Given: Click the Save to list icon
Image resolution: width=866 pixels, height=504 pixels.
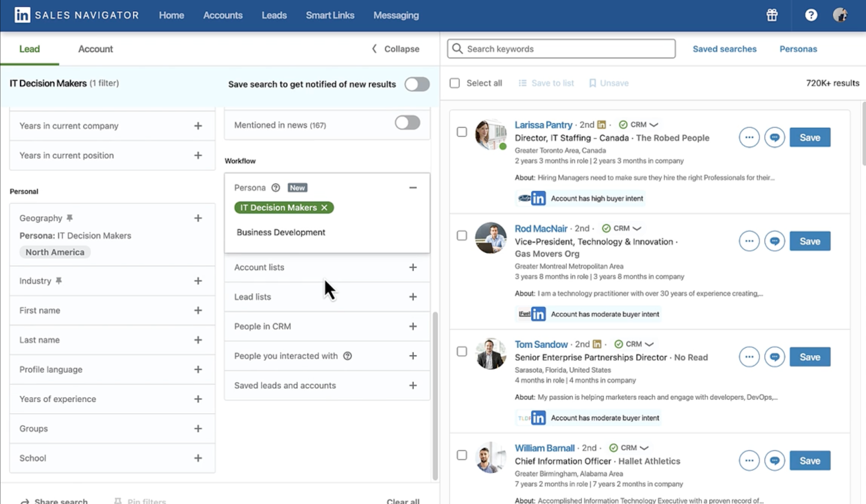Looking at the screenshot, I should point(522,83).
